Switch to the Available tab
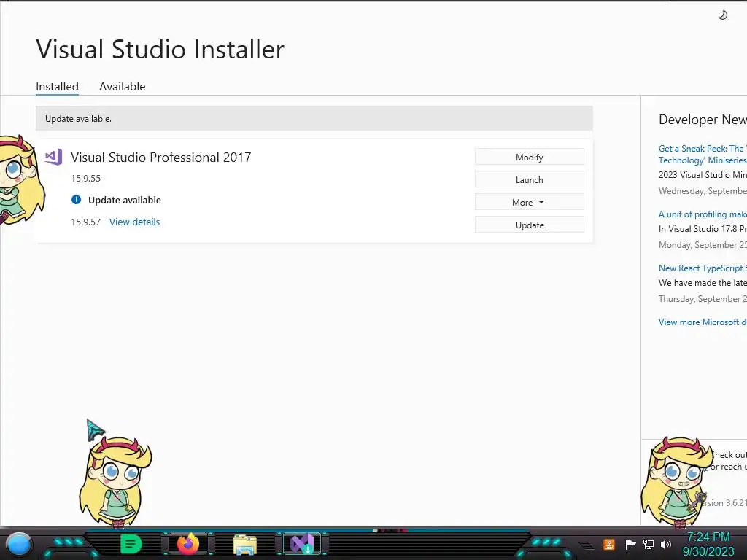The height and width of the screenshot is (560, 747). tap(122, 86)
